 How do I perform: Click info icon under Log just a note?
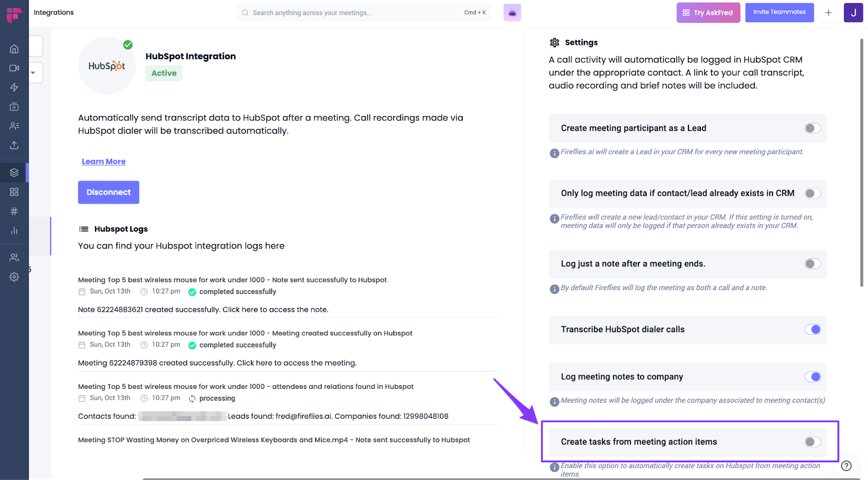click(554, 289)
